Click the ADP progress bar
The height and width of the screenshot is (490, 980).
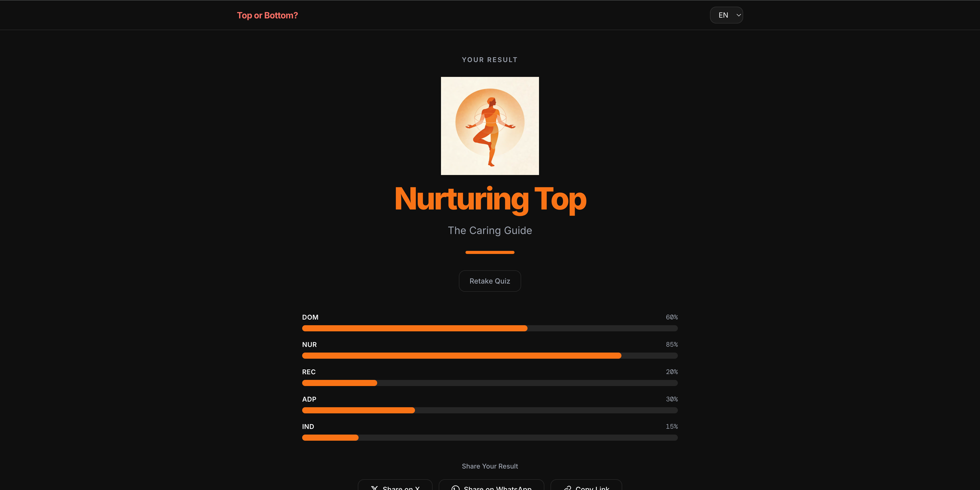(x=490, y=411)
